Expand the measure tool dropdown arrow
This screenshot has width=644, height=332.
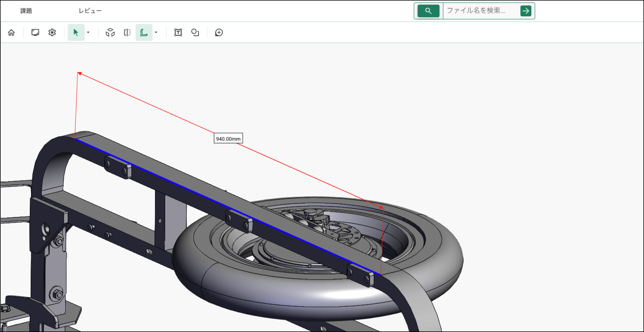[156, 33]
